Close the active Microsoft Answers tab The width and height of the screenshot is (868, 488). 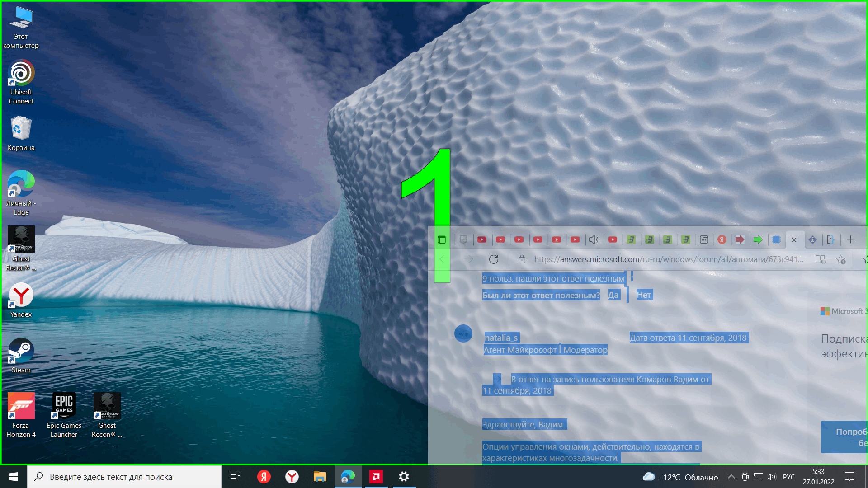[794, 240]
